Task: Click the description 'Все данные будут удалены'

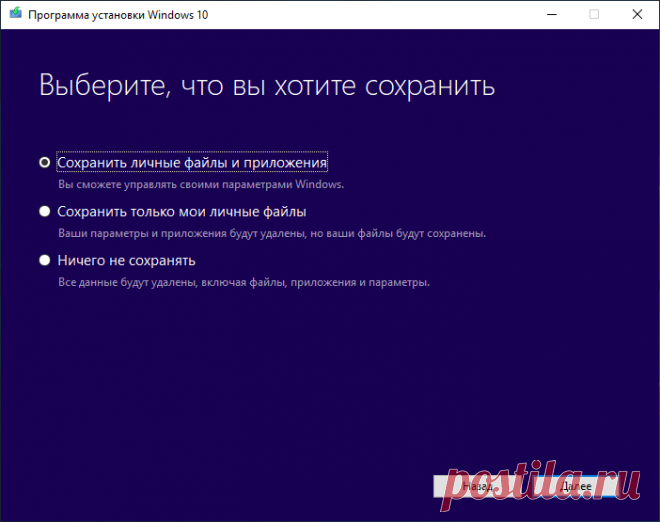Action: click(x=128, y=282)
